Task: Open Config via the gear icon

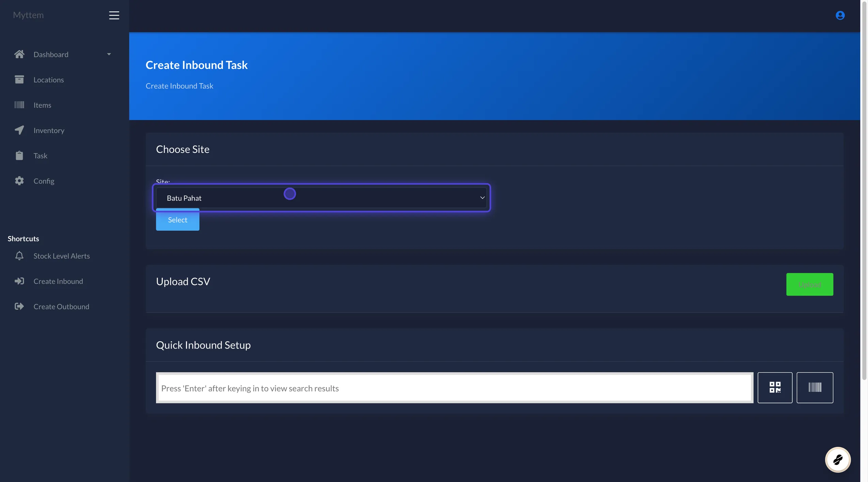Action: click(19, 181)
